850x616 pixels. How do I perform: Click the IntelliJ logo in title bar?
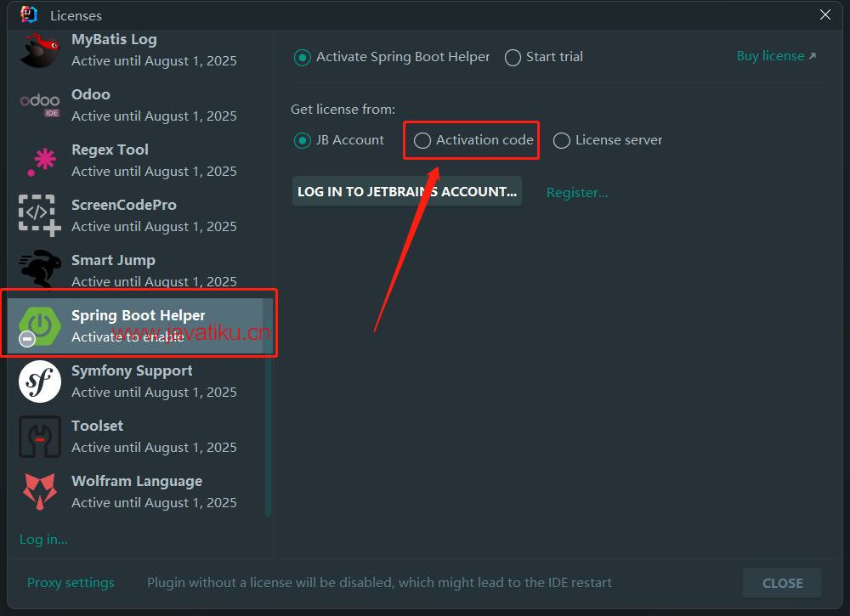coord(29,14)
